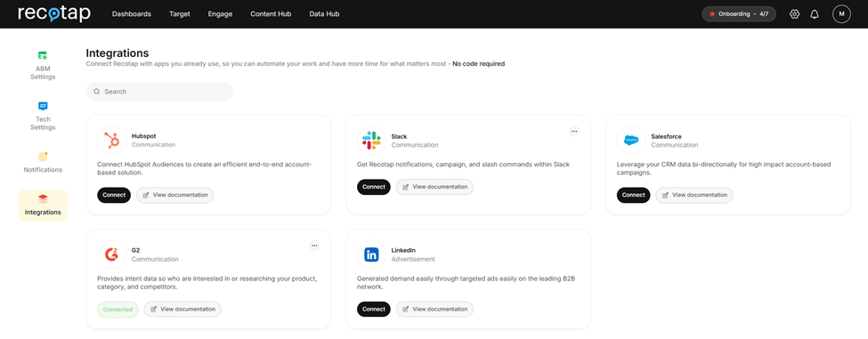Click the Hubspot logo icon
The width and height of the screenshot is (868, 339).
[112, 141]
